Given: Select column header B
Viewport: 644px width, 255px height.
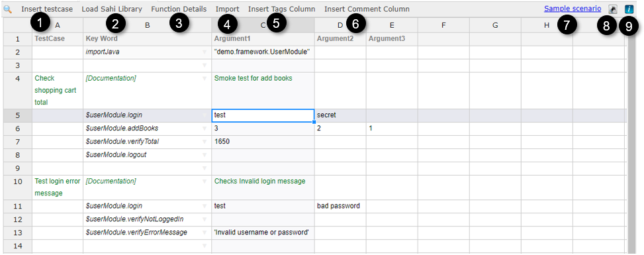Looking at the screenshot, I should [x=148, y=25].
